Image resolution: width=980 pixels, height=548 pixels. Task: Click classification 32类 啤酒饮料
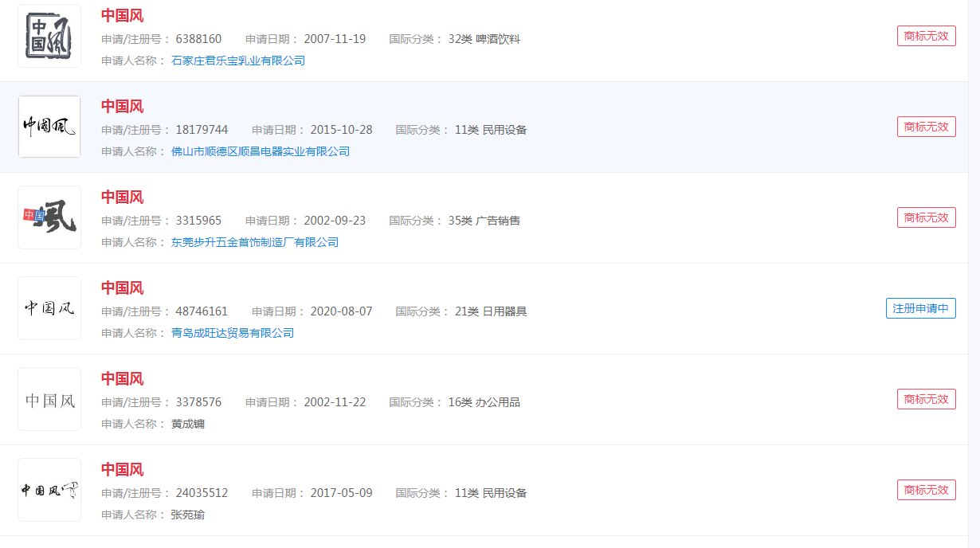click(x=484, y=39)
